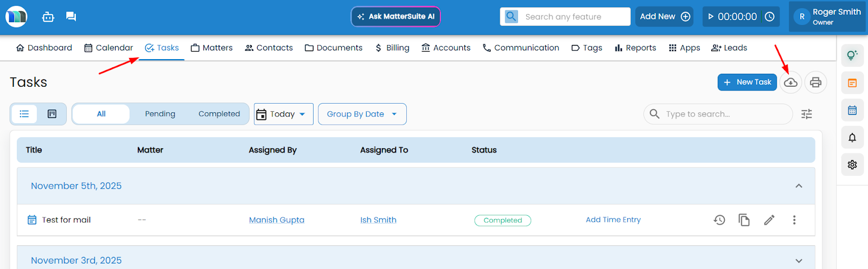Open the chatbot robot icon in header
The image size is (868, 269).
[x=48, y=17]
